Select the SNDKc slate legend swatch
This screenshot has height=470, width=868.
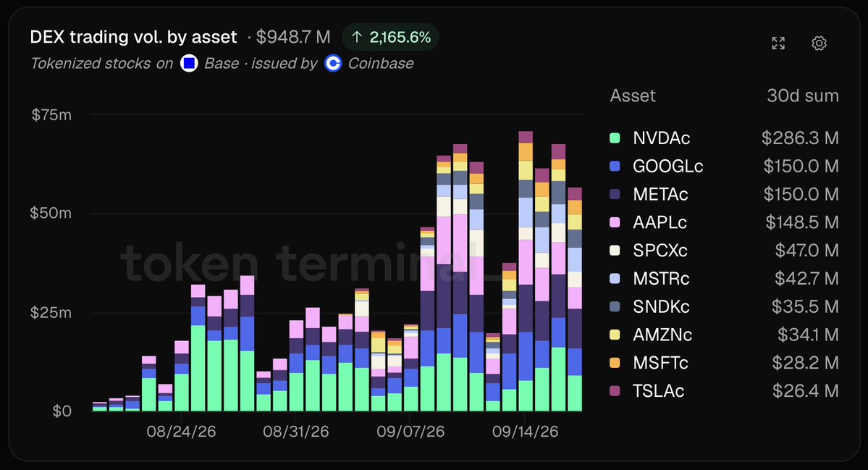click(615, 306)
